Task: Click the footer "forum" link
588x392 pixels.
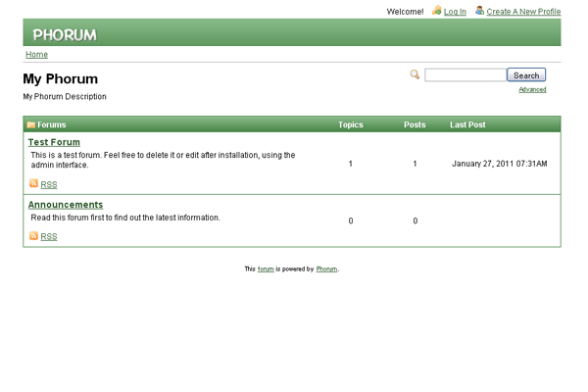Action: pyautogui.click(x=266, y=269)
